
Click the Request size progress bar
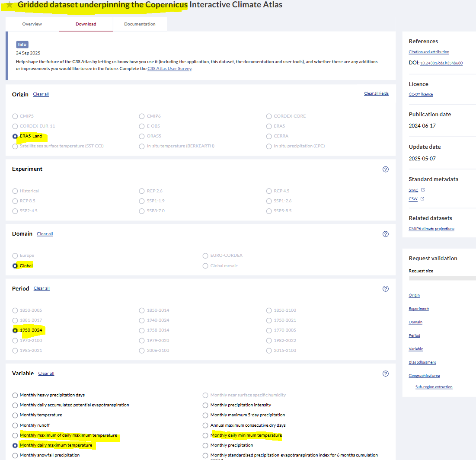coord(442,278)
